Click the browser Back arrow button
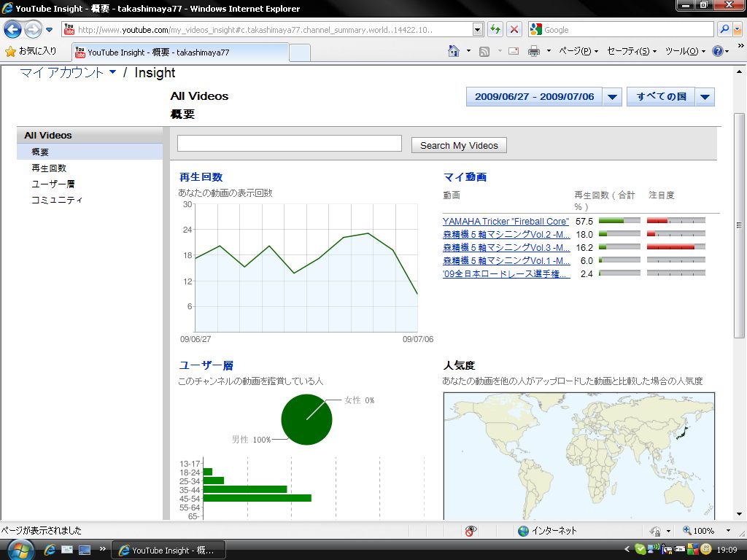747x560 pixels. tap(12, 29)
